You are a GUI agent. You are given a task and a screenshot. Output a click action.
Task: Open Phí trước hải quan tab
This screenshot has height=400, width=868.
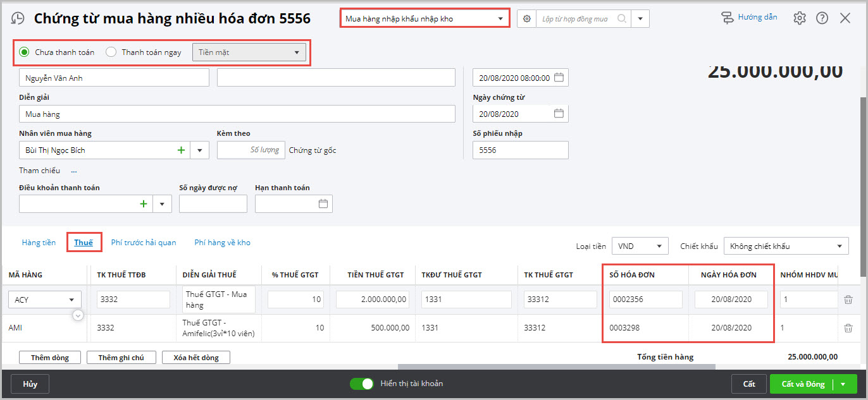tap(144, 243)
